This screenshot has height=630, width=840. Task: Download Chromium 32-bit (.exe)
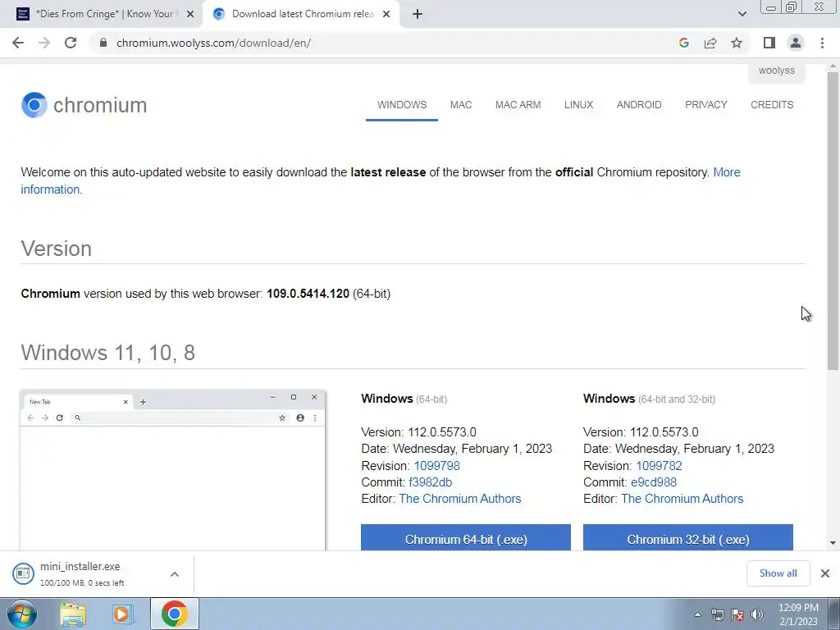point(688,537)
